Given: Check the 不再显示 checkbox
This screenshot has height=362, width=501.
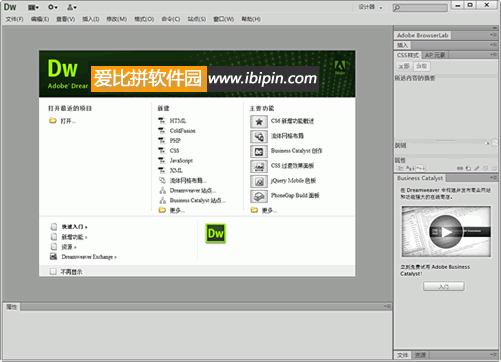Looking at the screenshot, I should (x=53, y=272).
